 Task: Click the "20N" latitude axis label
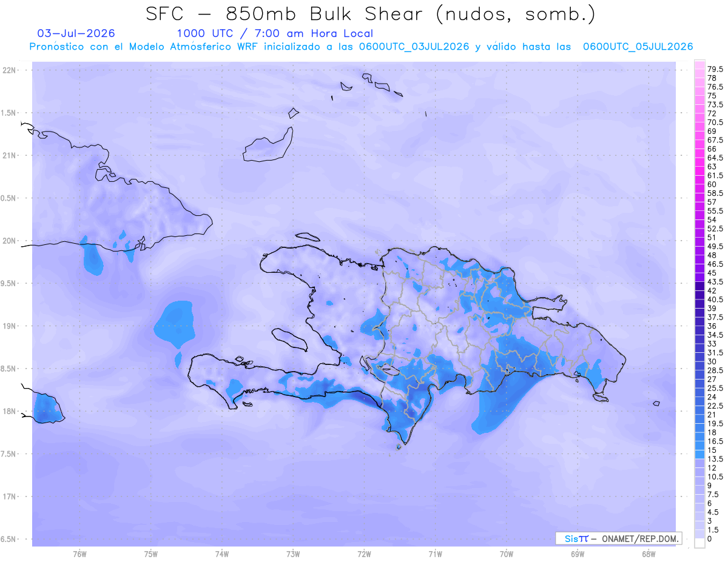[9, 241]
